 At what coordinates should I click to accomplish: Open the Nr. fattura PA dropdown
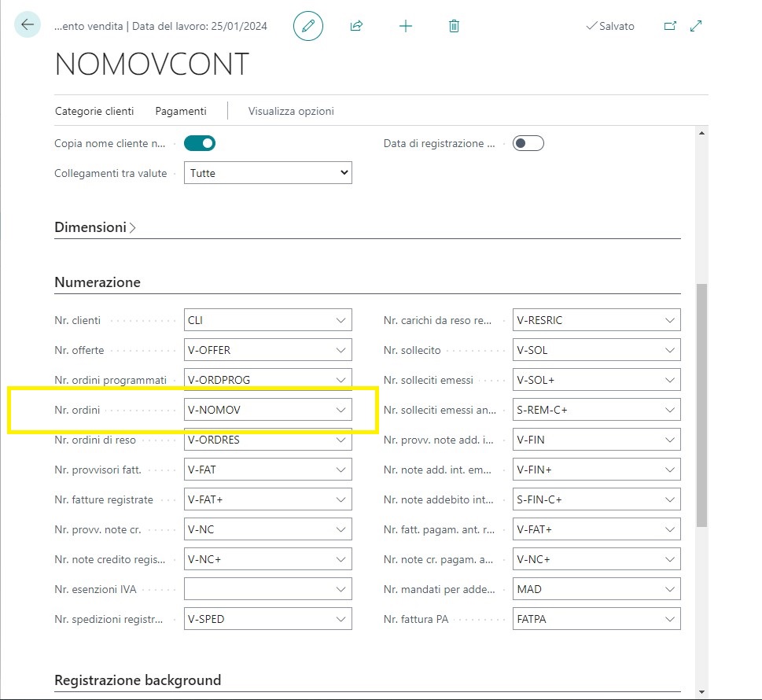click(669, 619)
